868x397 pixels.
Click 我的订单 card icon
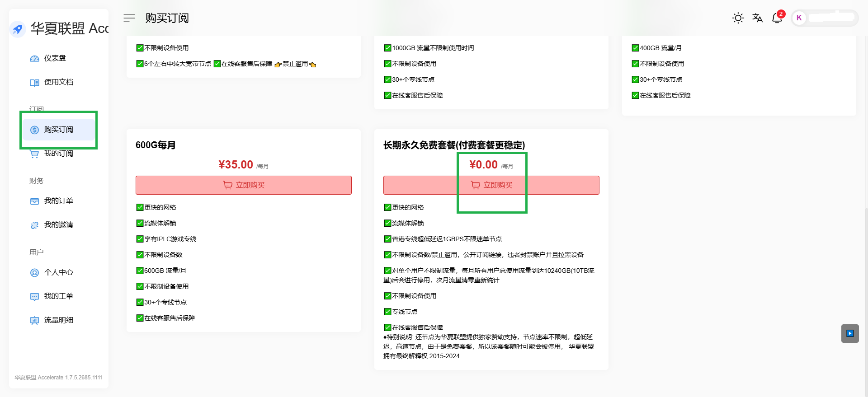click(x=34, y=201)
